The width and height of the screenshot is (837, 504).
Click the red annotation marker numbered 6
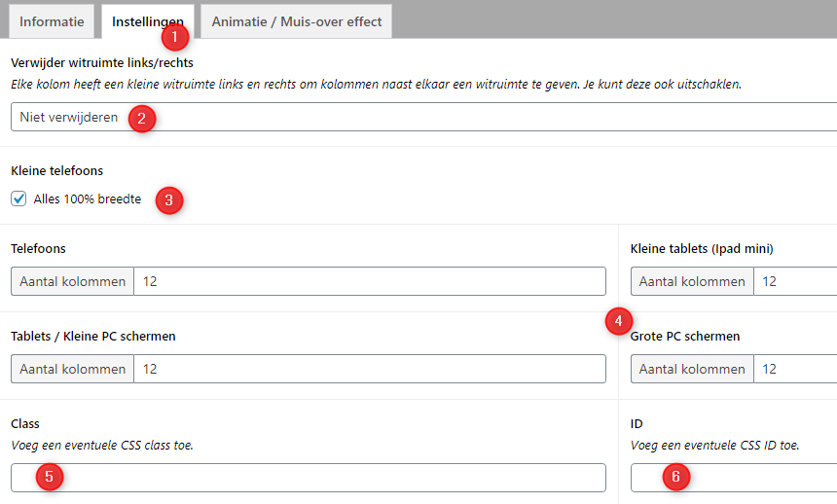pos(675,477)
